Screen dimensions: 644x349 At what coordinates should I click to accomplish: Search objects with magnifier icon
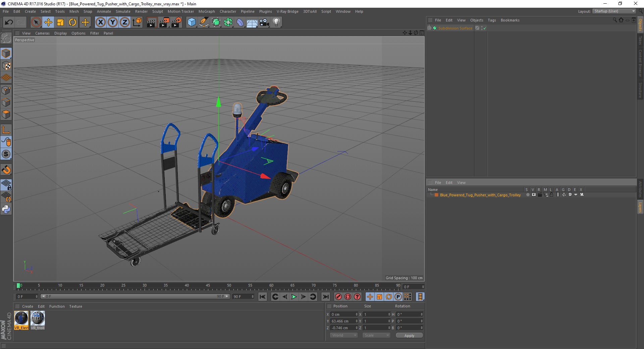[615, 20]
